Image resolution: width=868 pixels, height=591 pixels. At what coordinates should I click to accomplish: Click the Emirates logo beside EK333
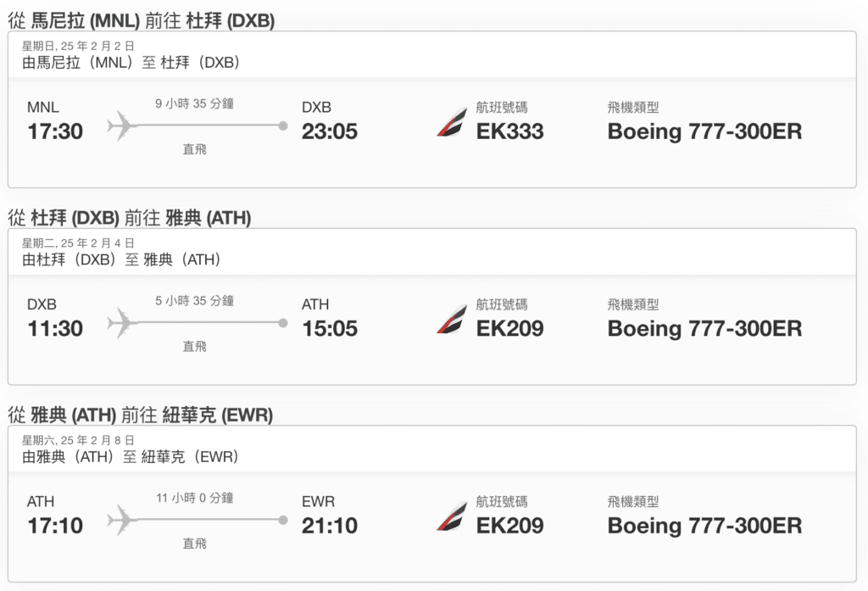[452, 122]
